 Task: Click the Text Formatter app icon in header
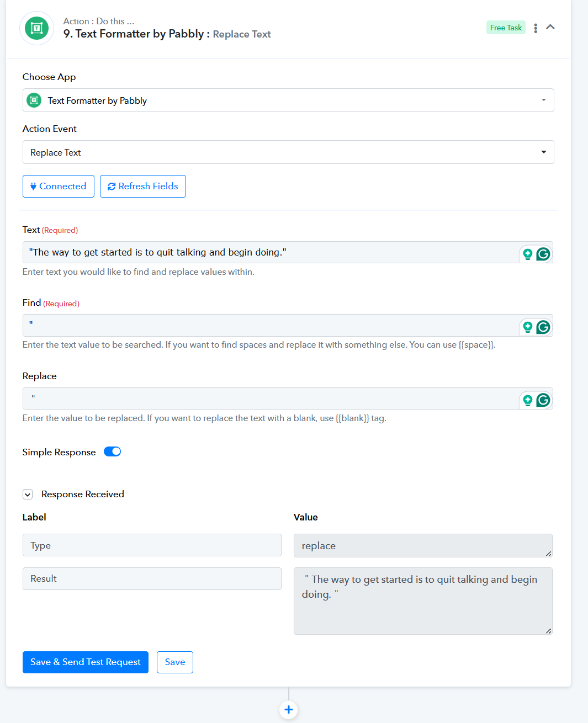[36, 28]
